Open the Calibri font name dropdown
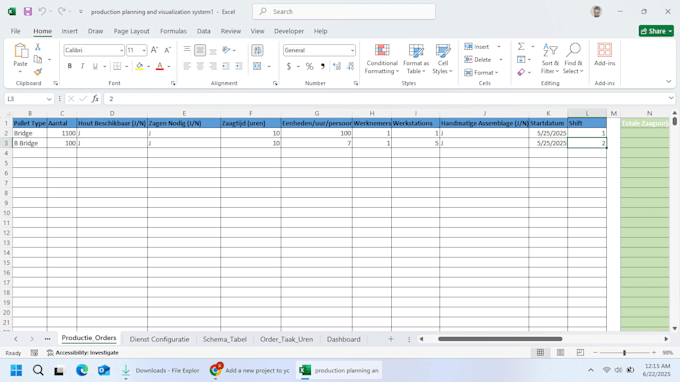Viewport: 680px width, 382px height. pyautogui.click(x=121, y=50)
